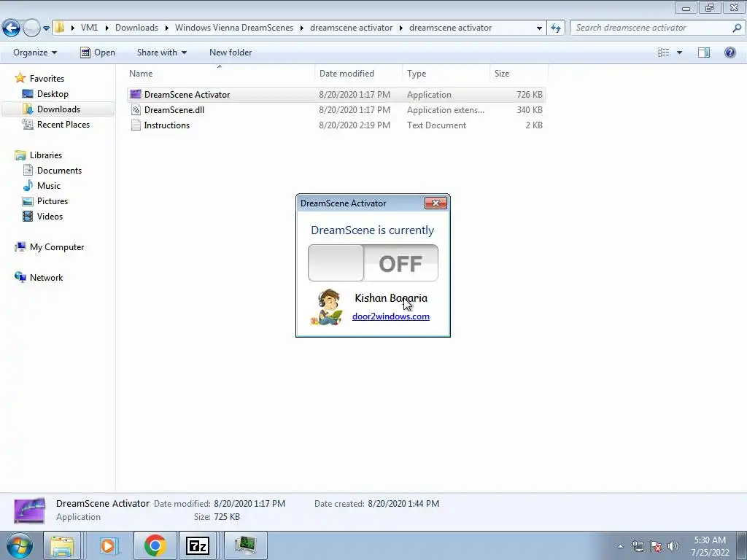This screenshot has height=560, width=747.
Task: Launch Windows Media Player from taskbar
Action: [x=108, y=545]
